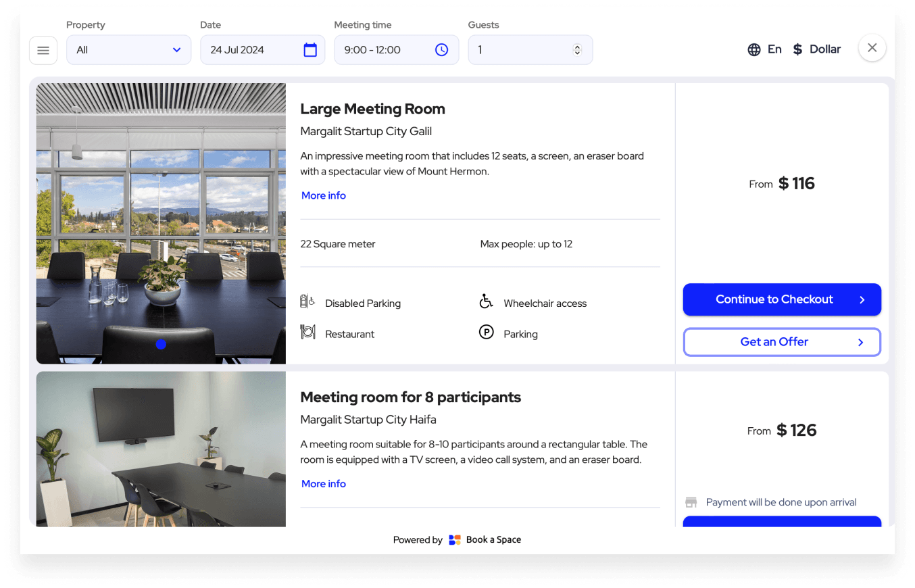915x588 pixels.
Task: Click the calendar icon in Date field
Action: (310, 50)
